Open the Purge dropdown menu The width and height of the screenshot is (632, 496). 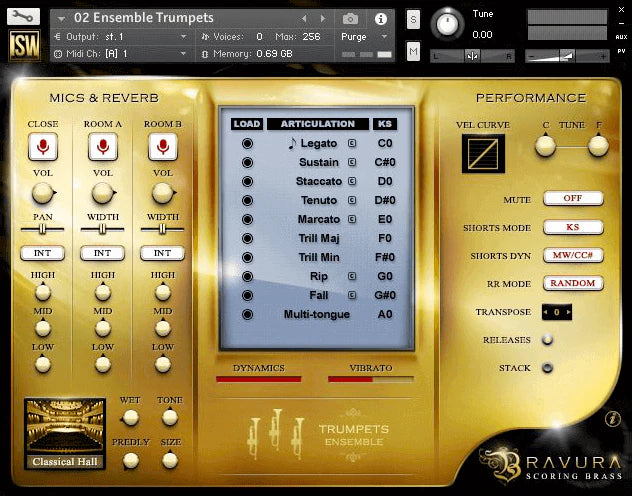pos(364,37)
